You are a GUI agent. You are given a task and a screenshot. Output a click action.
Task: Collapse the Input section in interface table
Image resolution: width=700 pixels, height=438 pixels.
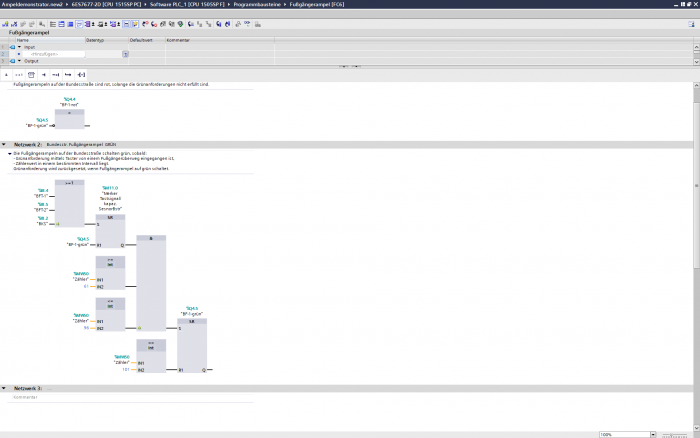(17, 47)
